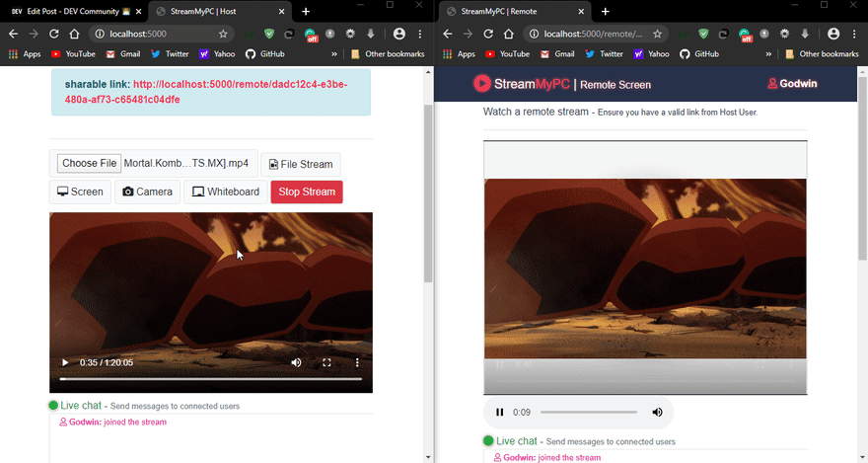868x463 pixels.
Task: Open green shield extension in left window
Action: click(x=269, y=34)
